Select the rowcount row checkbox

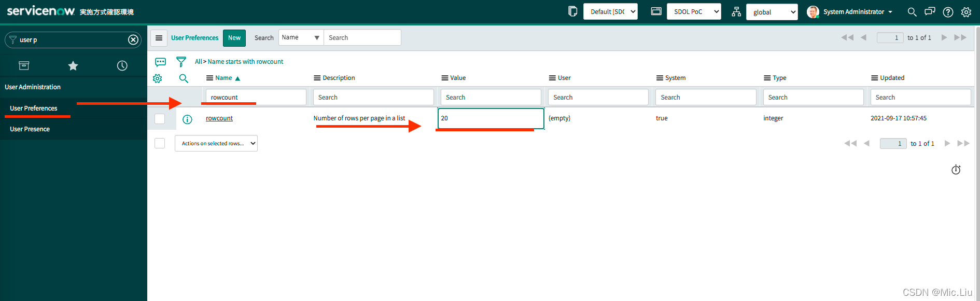tap(160, 119)
